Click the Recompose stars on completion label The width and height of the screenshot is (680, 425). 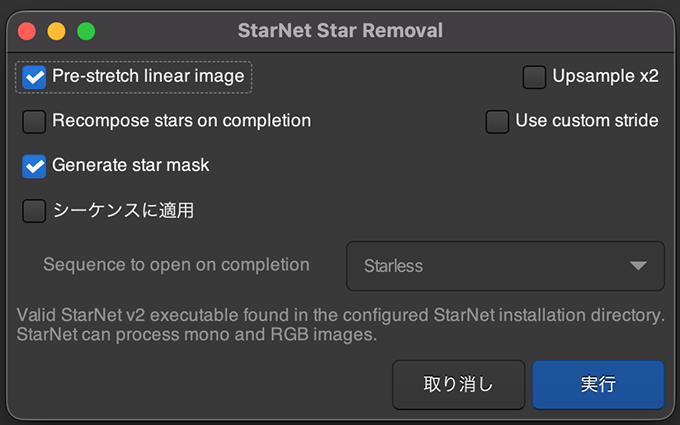tap(181, 122)
